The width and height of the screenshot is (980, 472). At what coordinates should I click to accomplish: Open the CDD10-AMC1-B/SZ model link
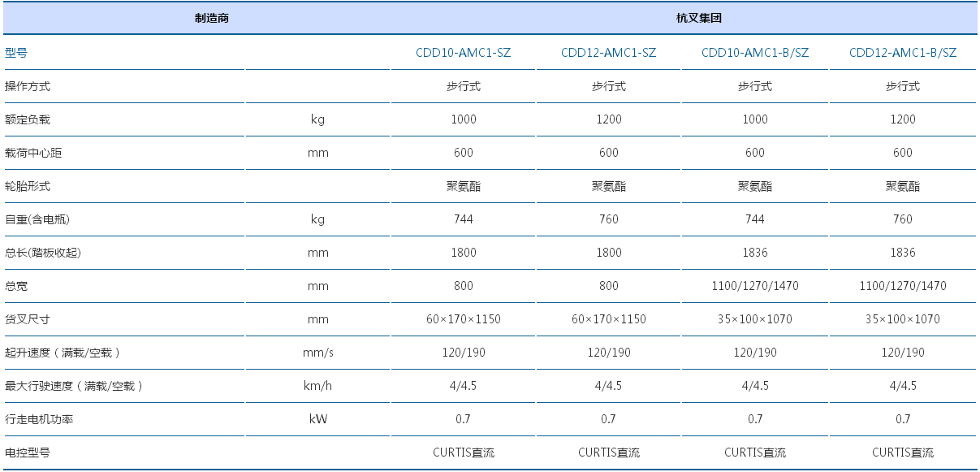click(x=754, y=53)
